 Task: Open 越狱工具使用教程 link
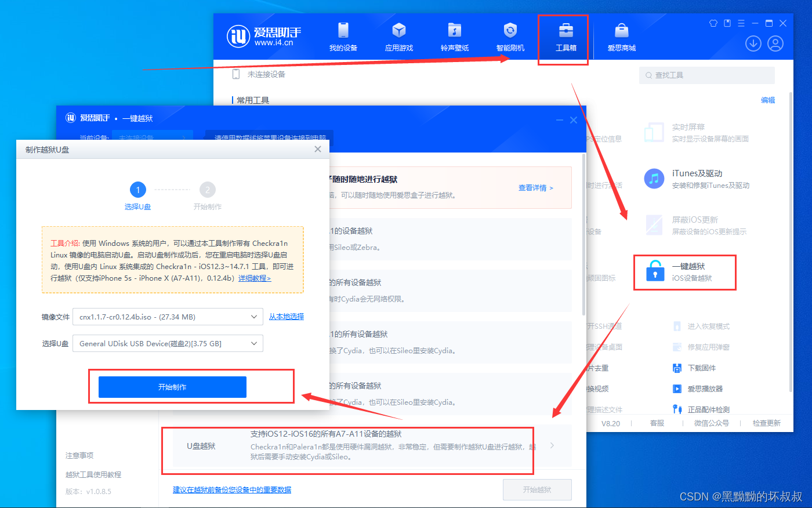coord(93,475)
